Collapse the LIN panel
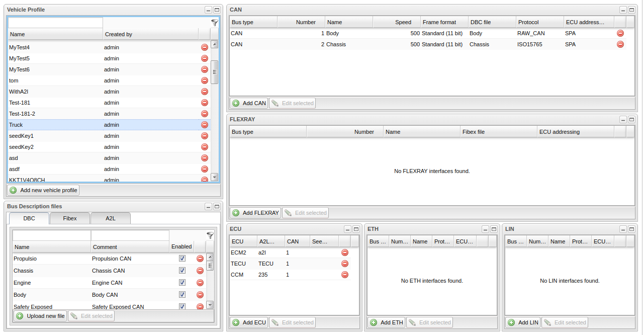 pos(623,229)
